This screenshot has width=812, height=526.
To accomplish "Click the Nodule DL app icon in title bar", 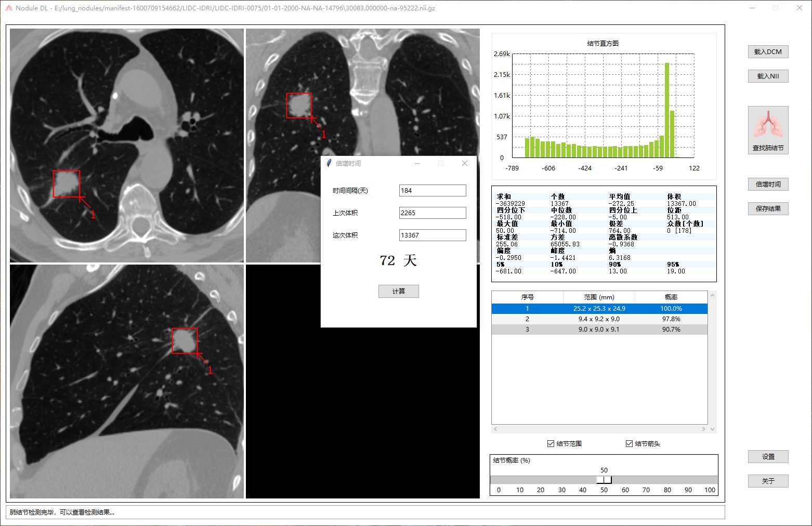I will pos(8,8).
